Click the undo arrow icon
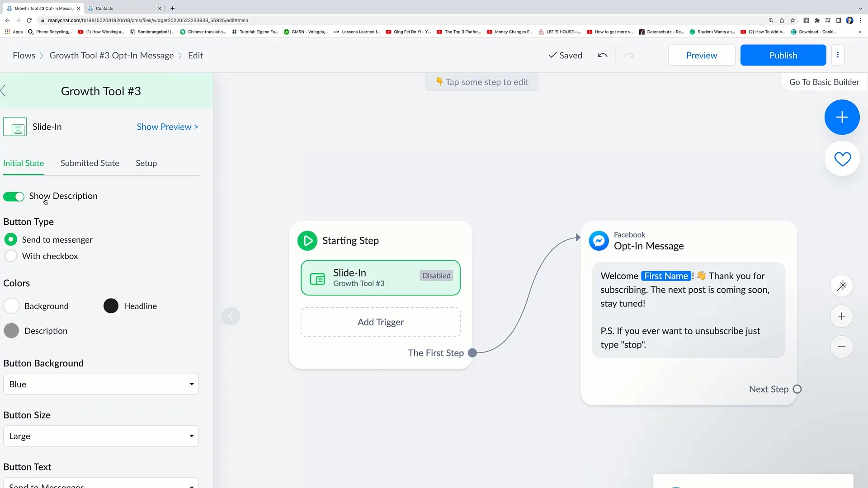This screenshot has width=868, height=488. (602, 55)
